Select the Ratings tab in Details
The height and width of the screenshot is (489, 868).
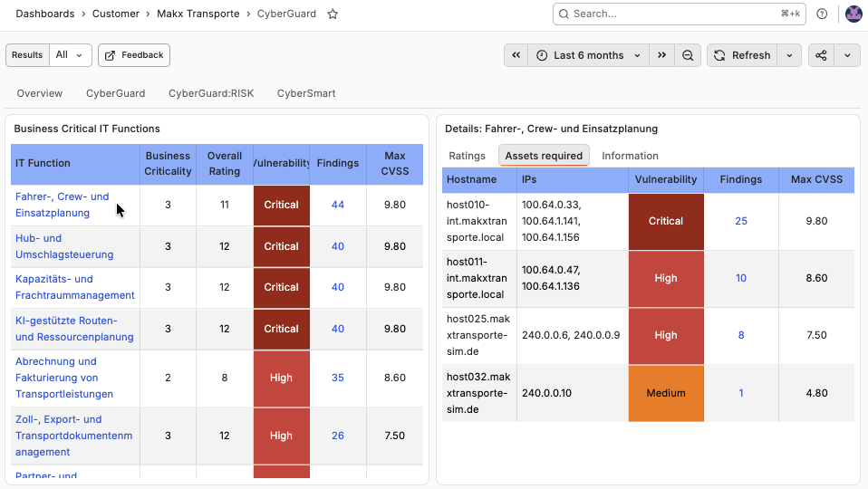tap(467, 156)
